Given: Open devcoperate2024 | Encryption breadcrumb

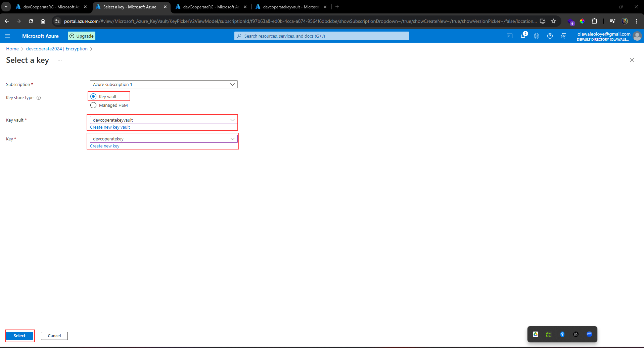Looking at the screenshot, I should pyautogui.click(x=57, y=49).
